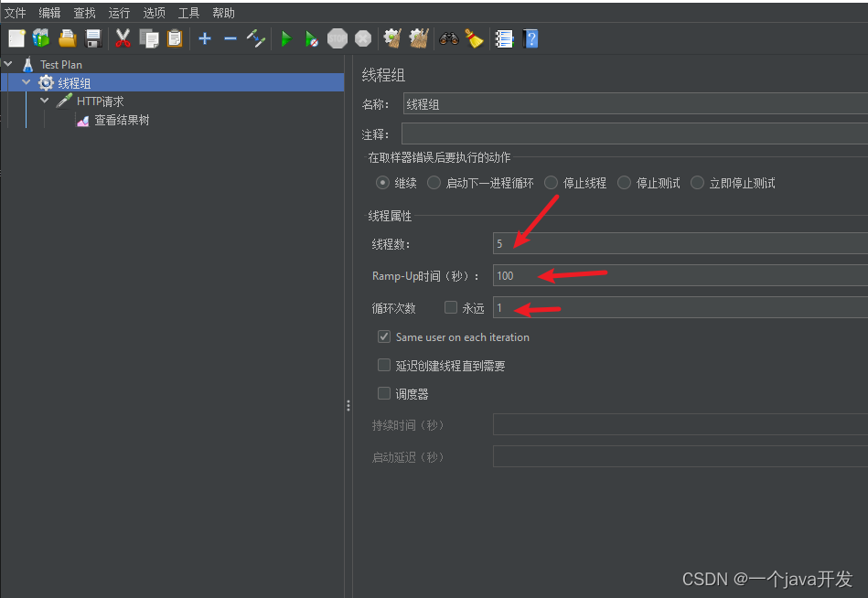Click the vertical panel splitter handle
The height and width of the screenshot is (598, 868).
click(x=348, y=405)
